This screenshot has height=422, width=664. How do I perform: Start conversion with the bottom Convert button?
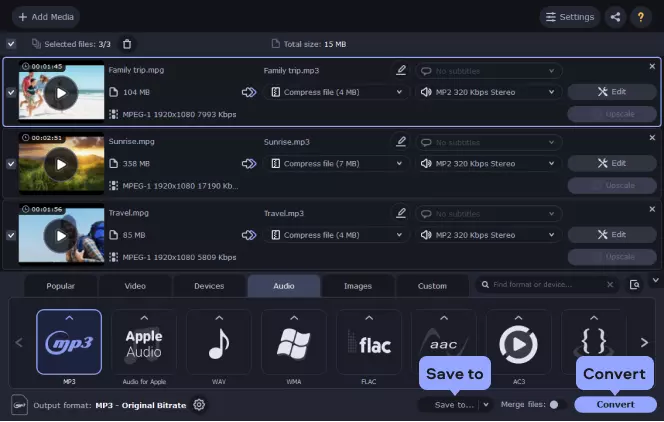click(615, 405)
